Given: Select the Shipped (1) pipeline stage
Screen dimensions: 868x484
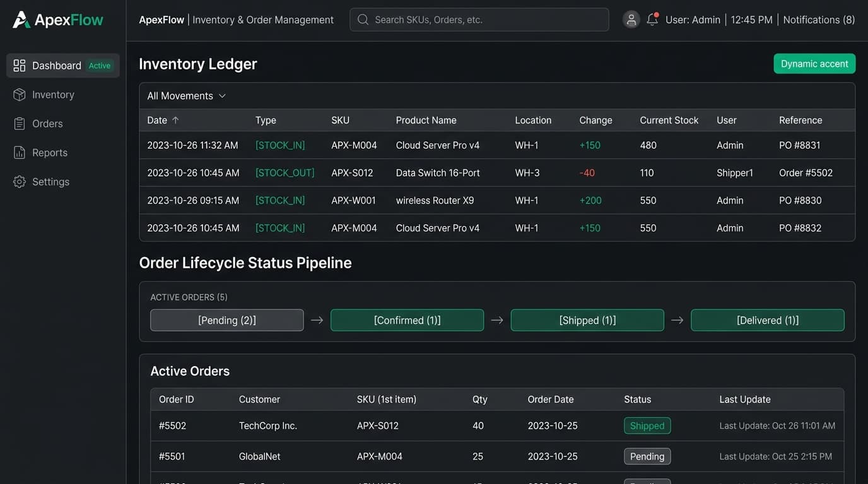Looking at the screenshot, I should click(x=587, y=320).
